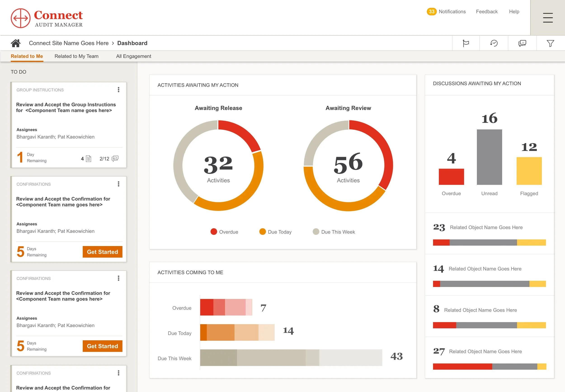Go to Home via house icon
This screenshot has height=392, width=565.
point(15,43)
